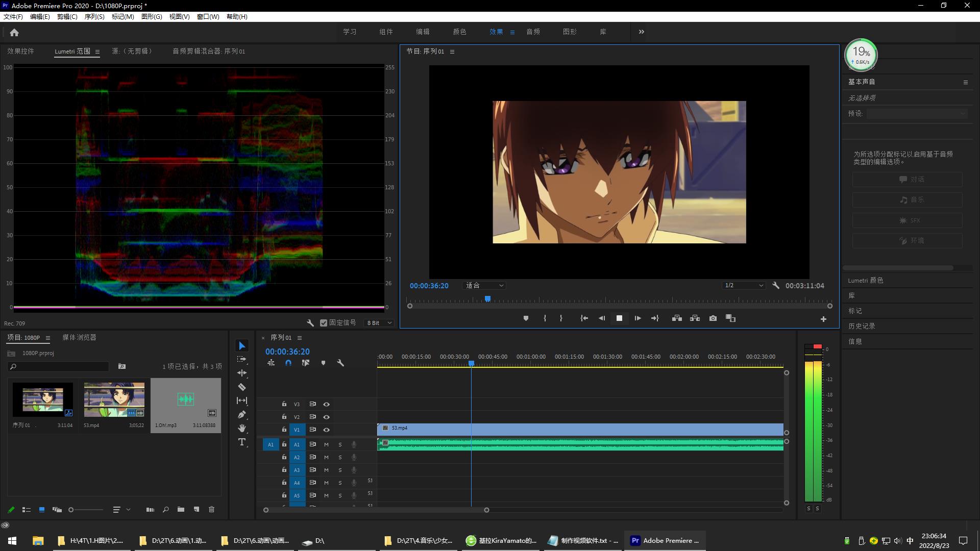980x551 pixels.
Task: Open the 标记 panel
Action: point(855,311)
